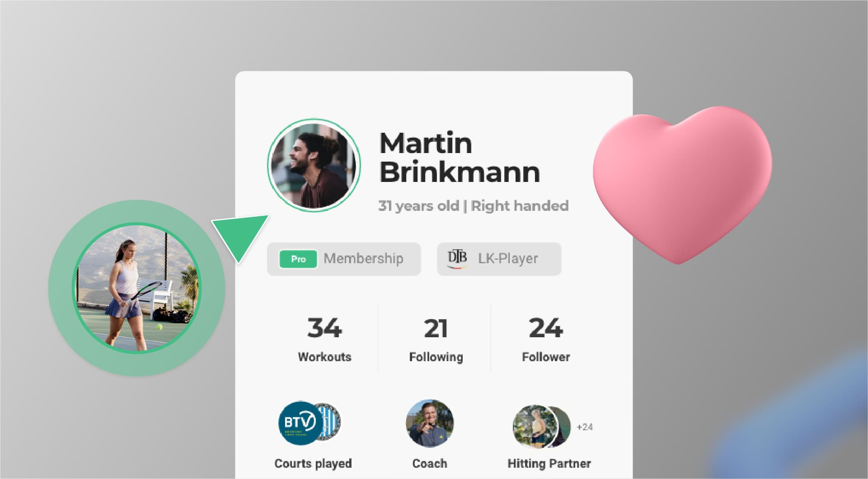868x479 pixels.
Task: Open the Hitting Partner label link
Action: [549, 464]
